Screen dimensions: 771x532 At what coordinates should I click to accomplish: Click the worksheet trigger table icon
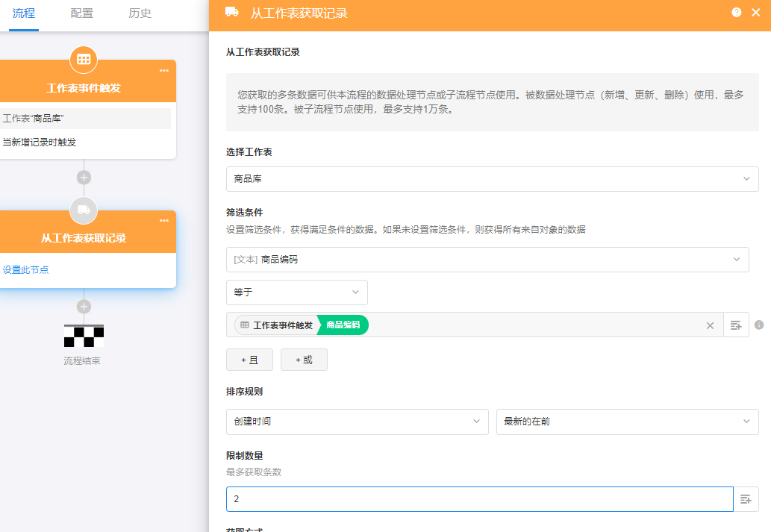pyautogui.click(x=84, y=59)
